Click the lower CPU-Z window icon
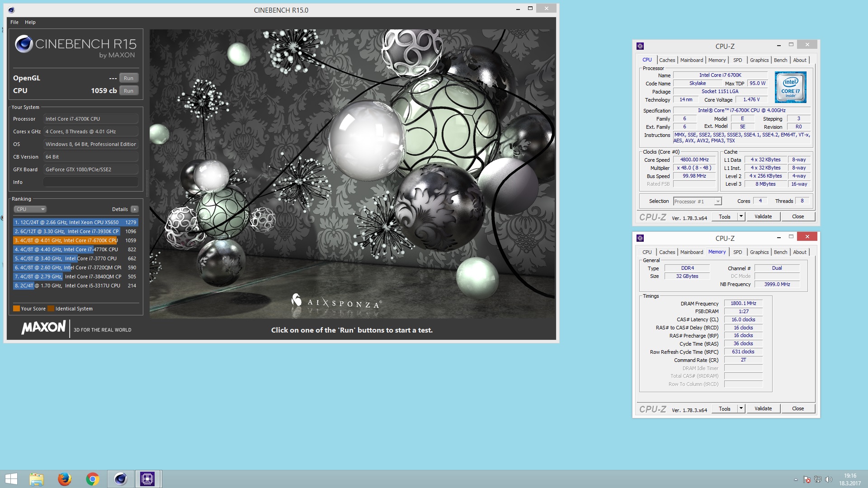This screenshot has height=488, width=868. [640, 238]
